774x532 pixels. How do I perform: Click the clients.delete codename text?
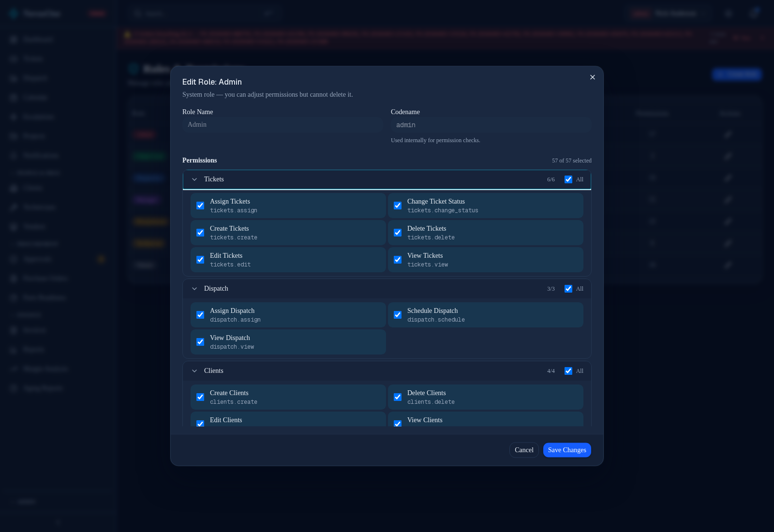431,402
